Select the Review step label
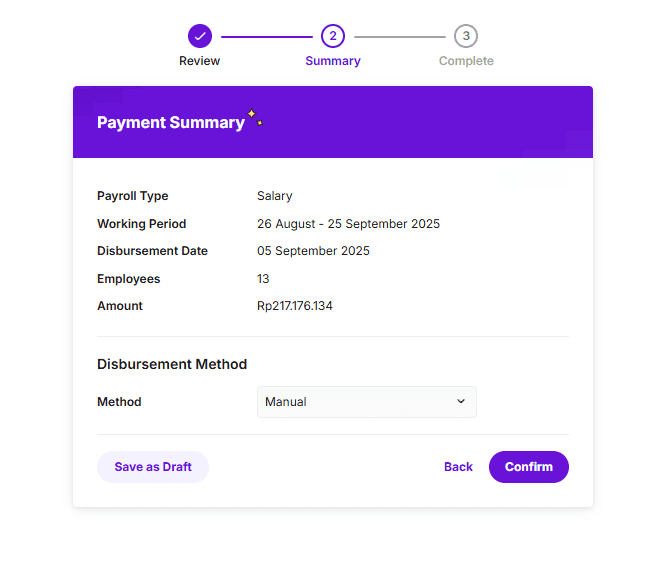The width and height of the screenshot is (667, 567). tap(200, 61)
